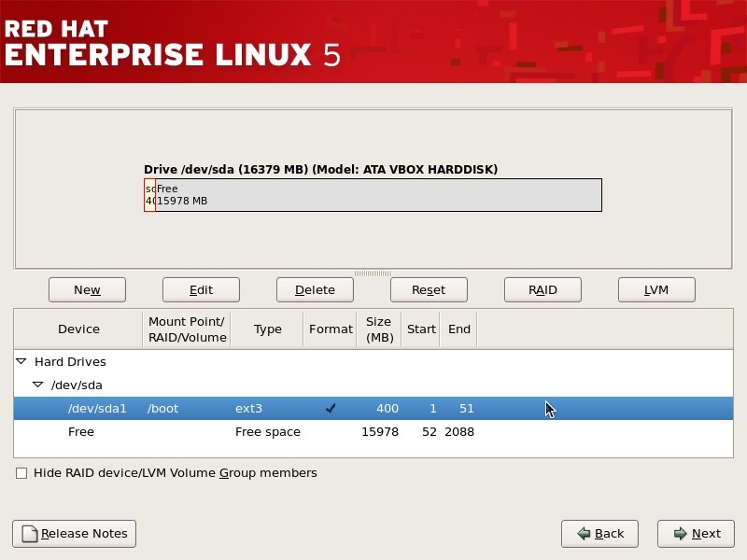Click the sda1 segment in the drive bar

(149, 195)
